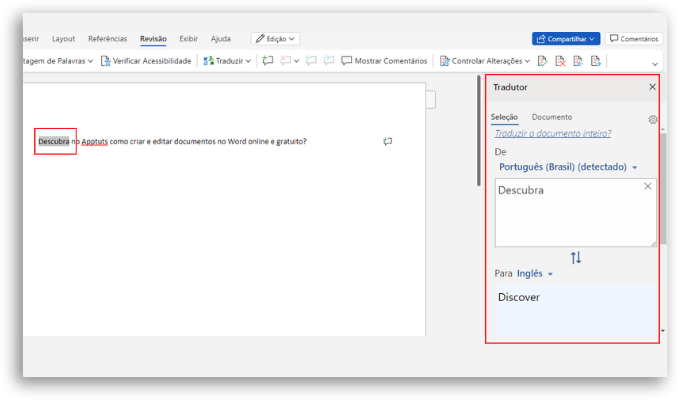Open the Edição mode dropdown
This screenshot has height=400, width=700.
click(x=275, y=39)
